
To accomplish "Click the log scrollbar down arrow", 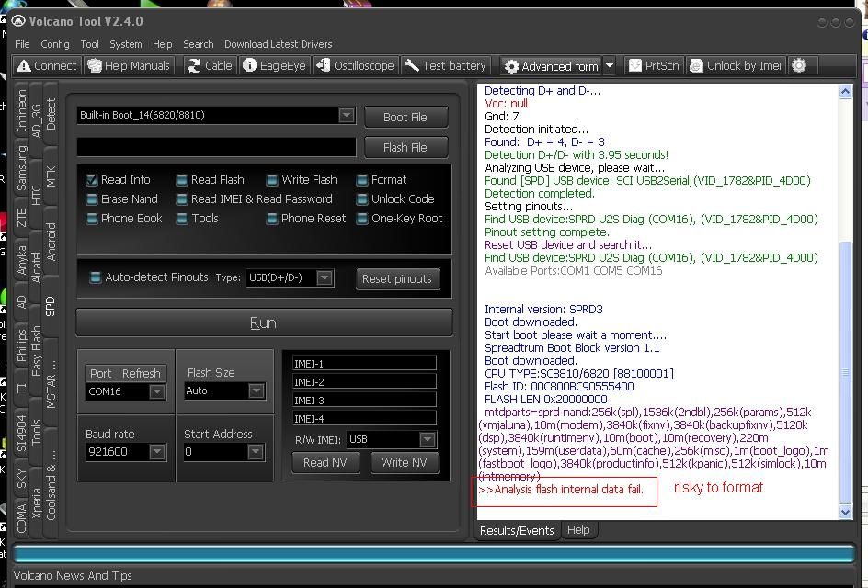I will coord(845,513).
